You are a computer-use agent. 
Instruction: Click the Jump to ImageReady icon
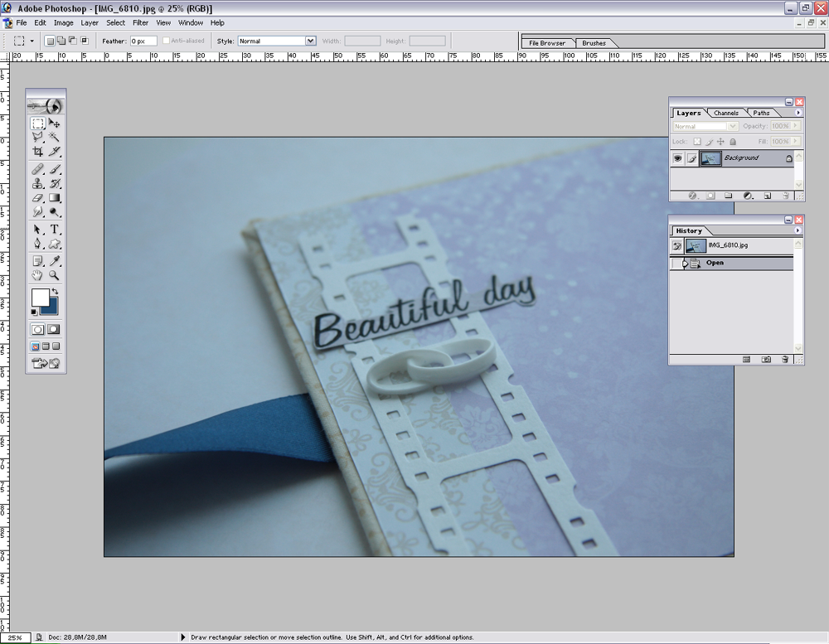[x=46, y=363]
